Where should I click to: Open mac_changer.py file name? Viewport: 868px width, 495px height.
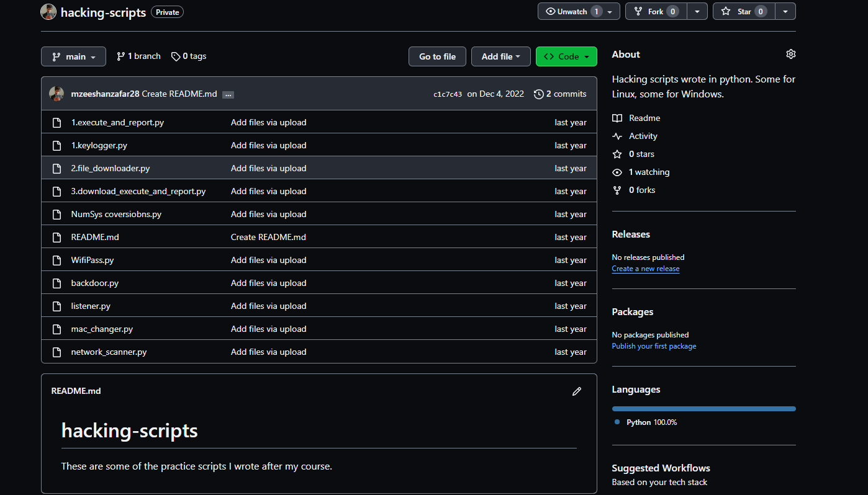102,329
